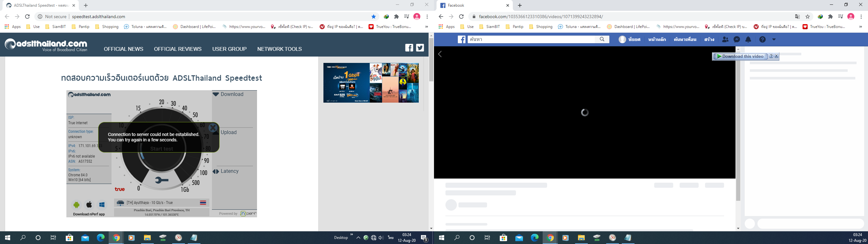Click the Facebook search field ค้นหา
Screen dimensions: 868x244
click(x=532, y=39)
